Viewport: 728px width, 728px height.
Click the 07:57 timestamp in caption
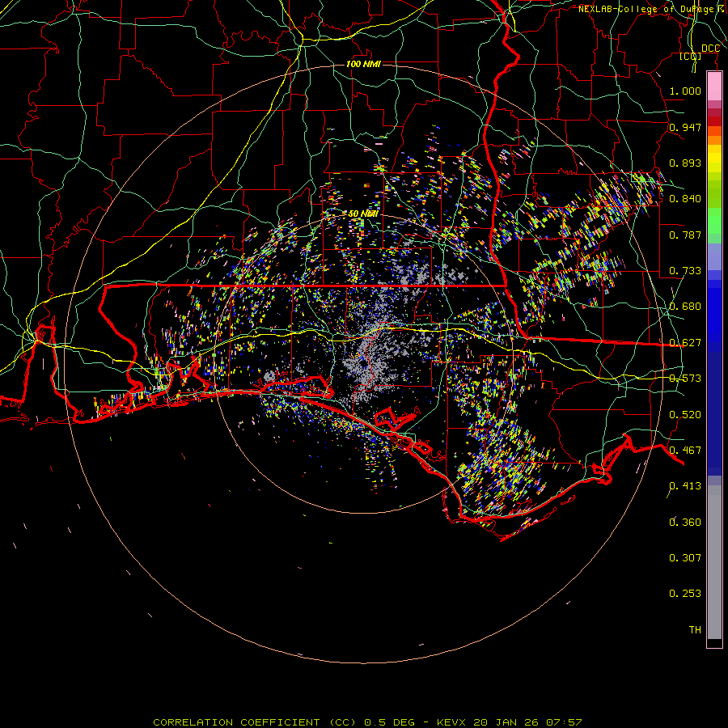[564, 722]
